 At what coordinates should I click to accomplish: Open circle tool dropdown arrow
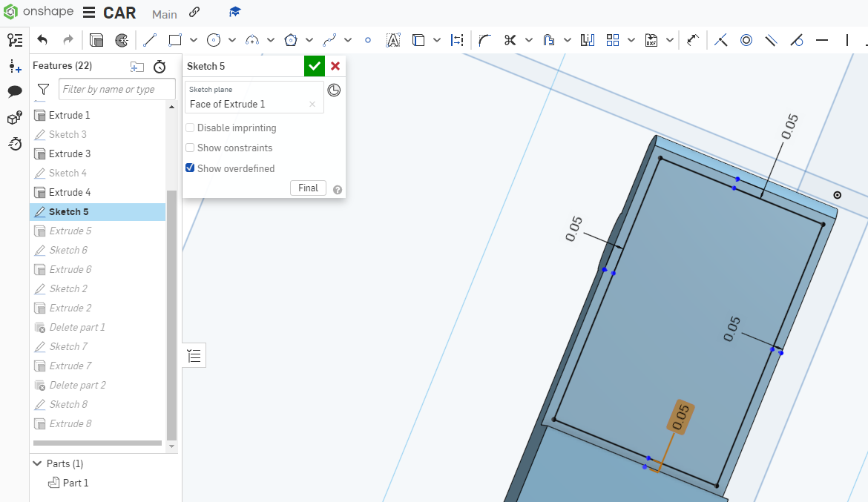pos(232,40)
